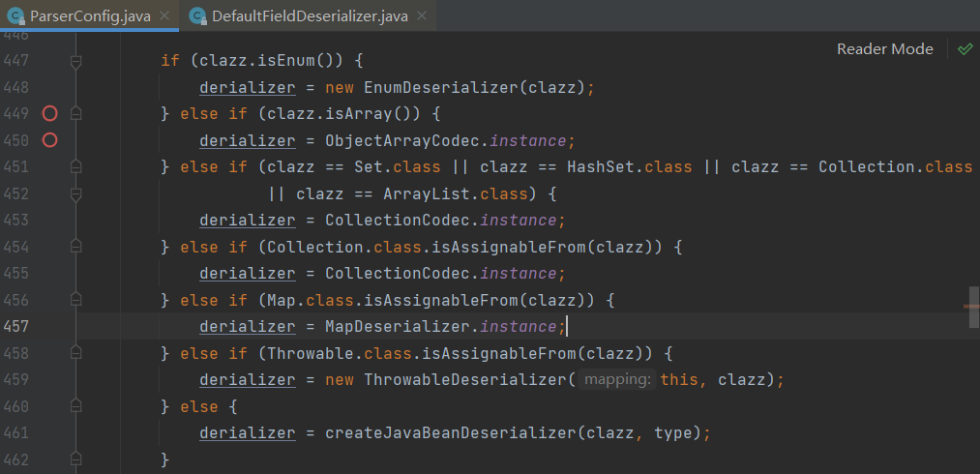Collapse the else block at line 460
This screenshot has height=474, width=980.
[x=76, y=406]
